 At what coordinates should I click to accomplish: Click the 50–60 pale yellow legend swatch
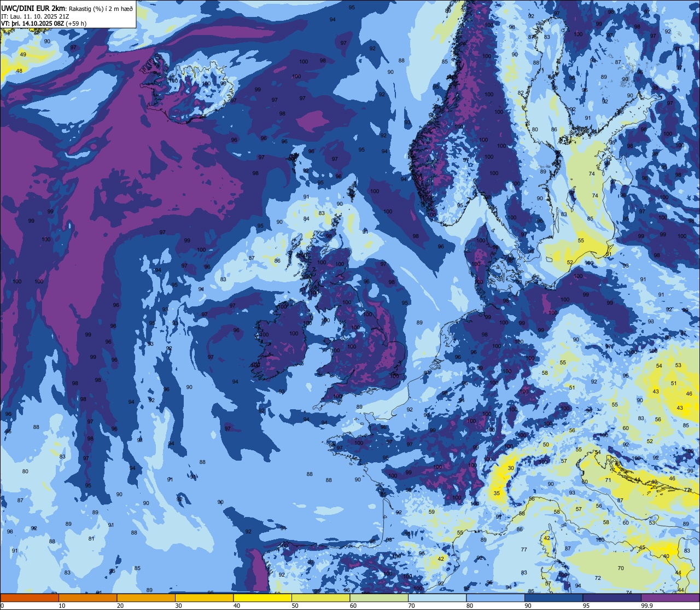click(320, 598)
